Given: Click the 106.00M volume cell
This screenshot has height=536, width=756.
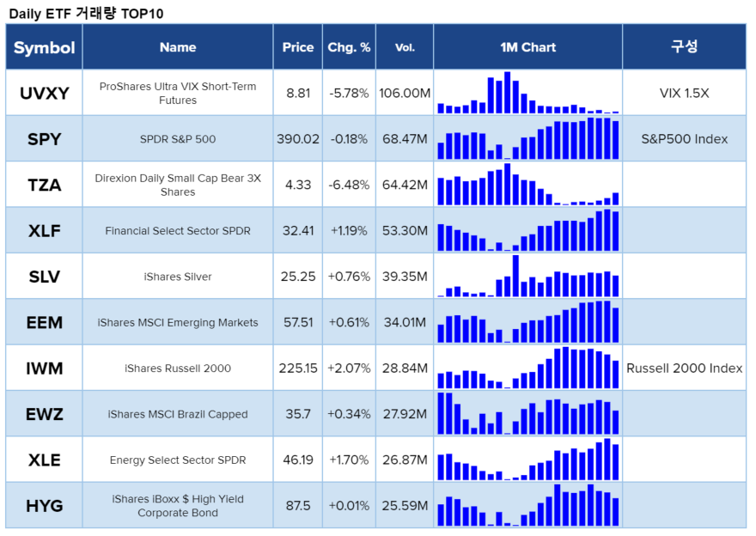Looking at the screenshot, I should 405,93.
